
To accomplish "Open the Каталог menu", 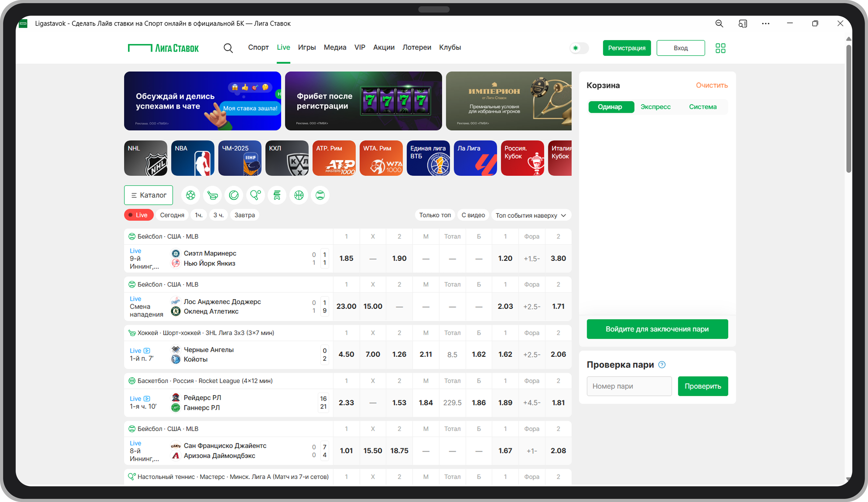I will (x=149, y=195).
